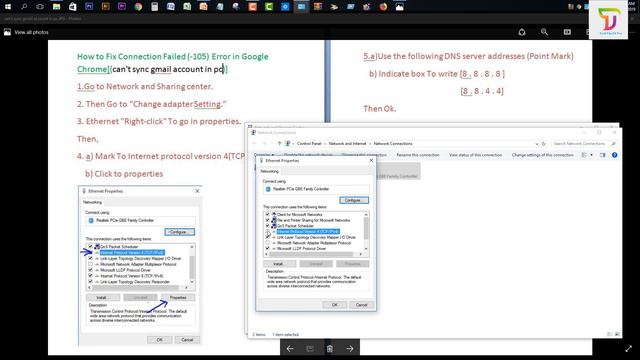Launch Premiere Pro from the taskbar
Image resolution: width=640 pixels, height=360 pixels.
click(122, 7)
